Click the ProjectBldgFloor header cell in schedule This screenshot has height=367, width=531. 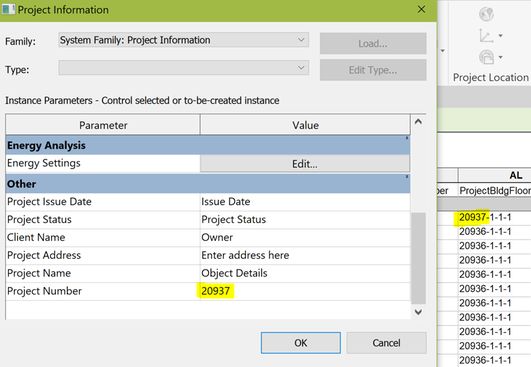coord(495,191)
